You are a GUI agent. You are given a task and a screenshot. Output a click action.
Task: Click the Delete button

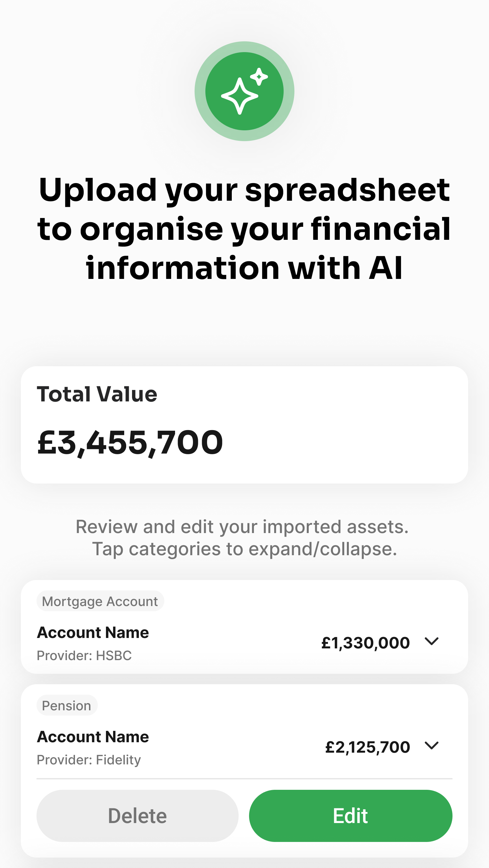tap(137, 816)
